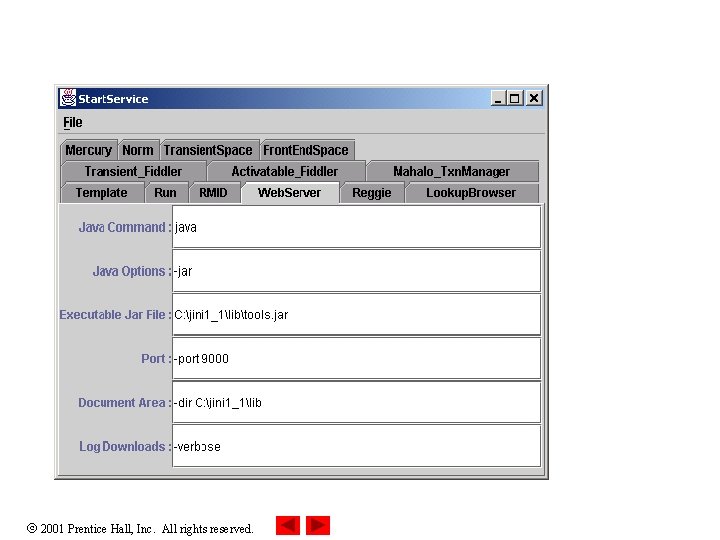Click the Port input field
Viewport: 720px width, 540px height.
[x=356, y=359]
